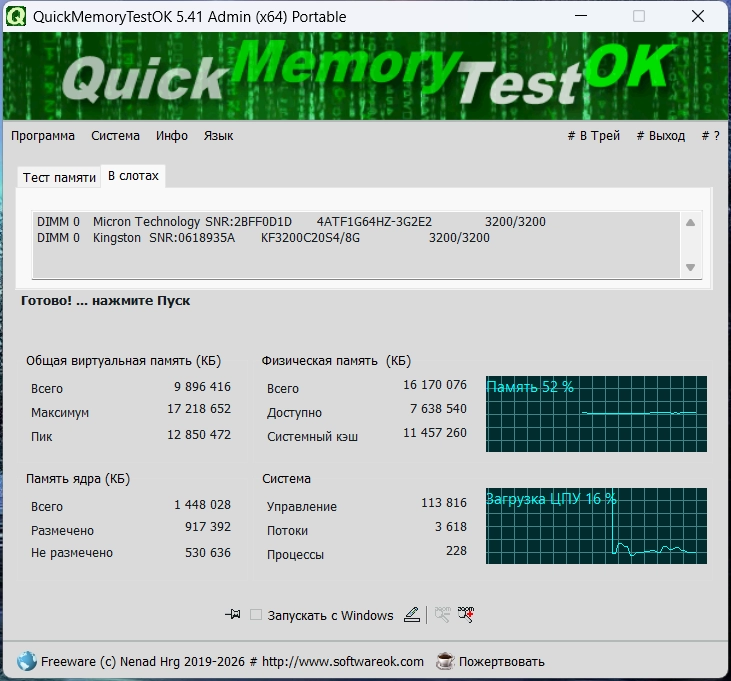Screen dimensions: 731x681
Task: Click virtual memory Всего value 9 896 416
Action: pos(202,386)
